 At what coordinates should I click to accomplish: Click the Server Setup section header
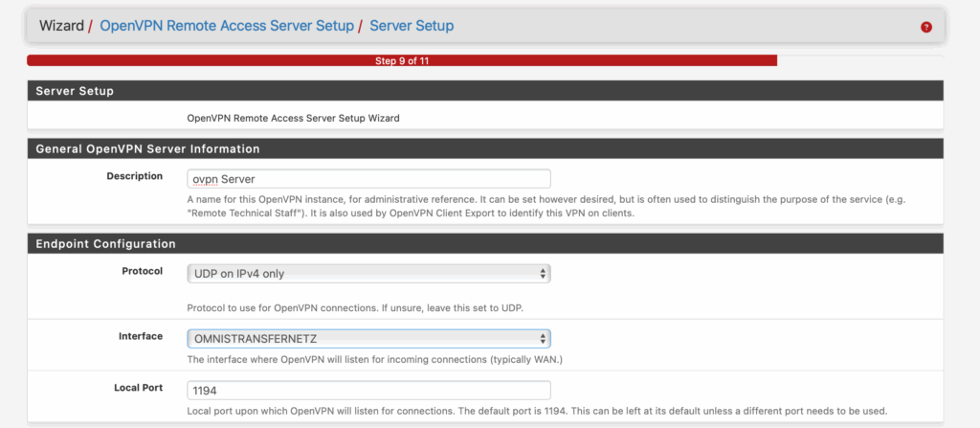pos(75,91)
